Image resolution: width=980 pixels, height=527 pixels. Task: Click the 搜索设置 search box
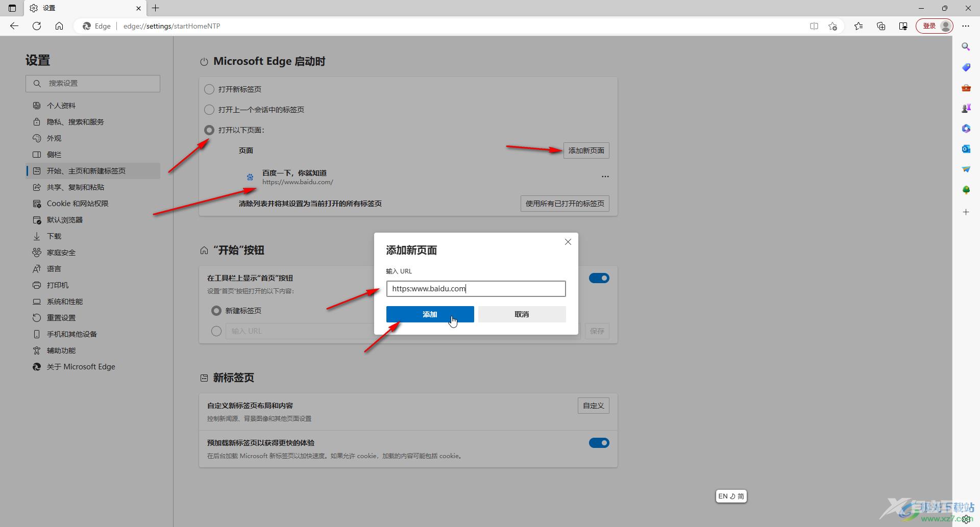[93, 84]
